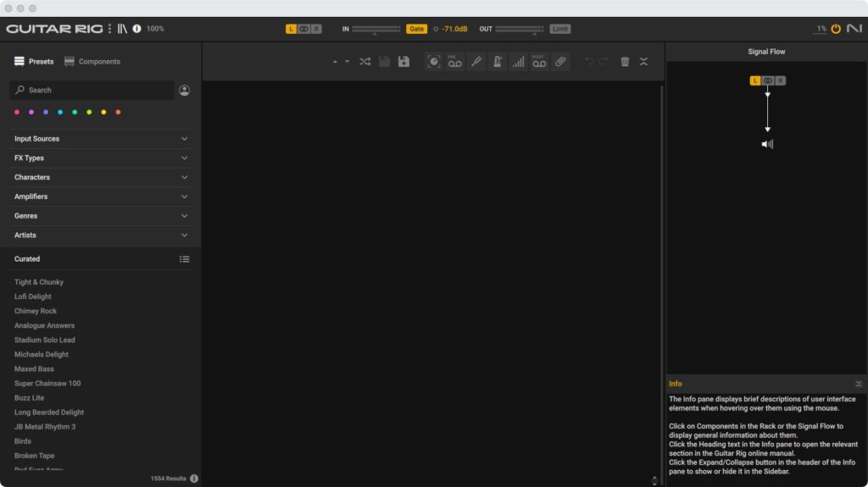The image size is (868, 487).
Task: Toggle the output Limit button
Action: pos(559,29)
